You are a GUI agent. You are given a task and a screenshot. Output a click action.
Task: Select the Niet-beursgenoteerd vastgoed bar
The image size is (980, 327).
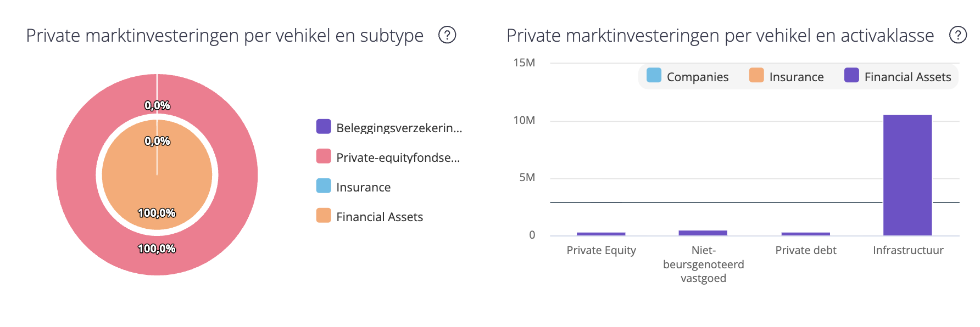pyautogui.click(x=703, y=233)
